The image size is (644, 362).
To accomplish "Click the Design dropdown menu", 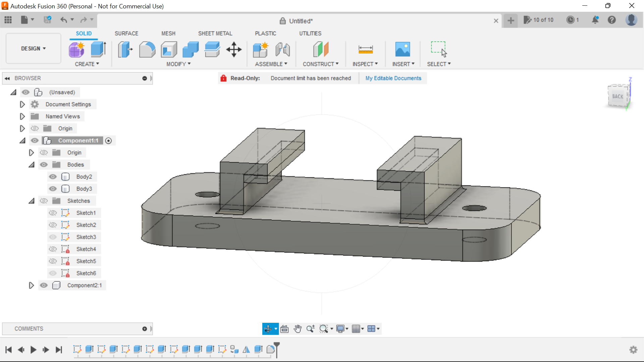I will point(33,48).
